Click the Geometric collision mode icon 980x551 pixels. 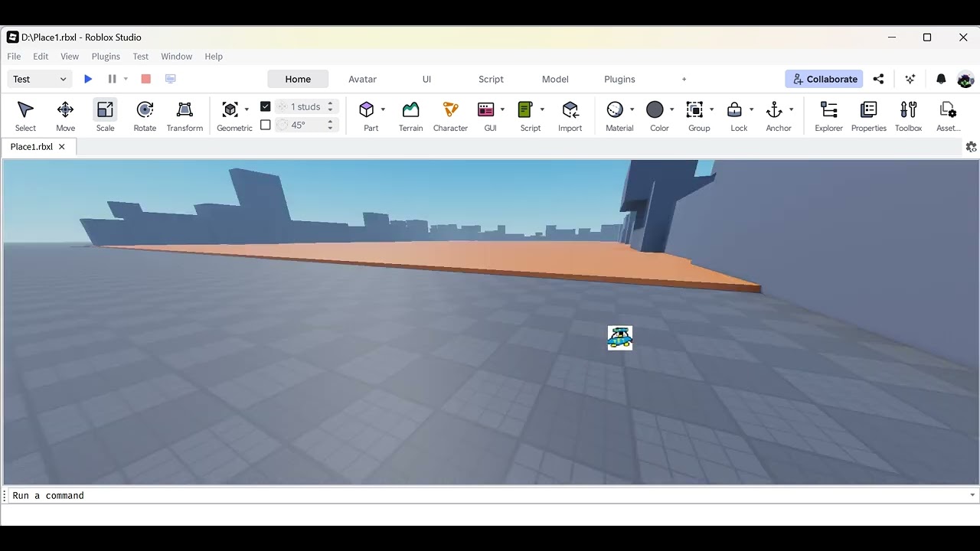[x=230, y=109]
